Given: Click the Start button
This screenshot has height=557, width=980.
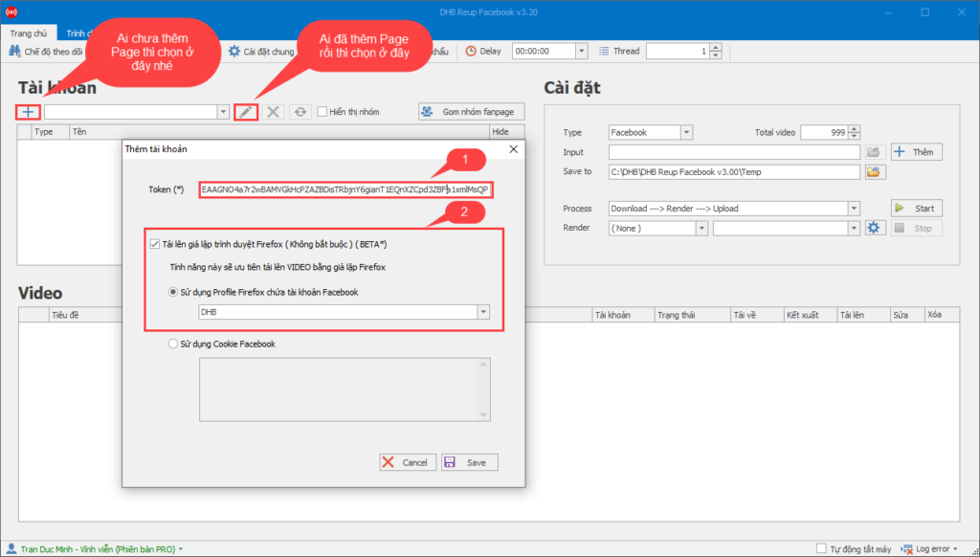Looking at the screenshot, I should click(916, 209).
